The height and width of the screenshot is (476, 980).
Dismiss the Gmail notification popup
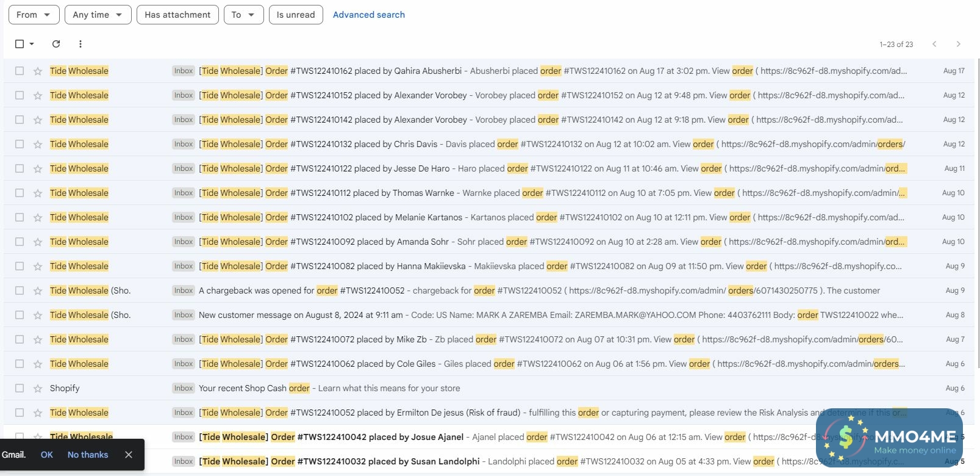(x=129, y=455)
